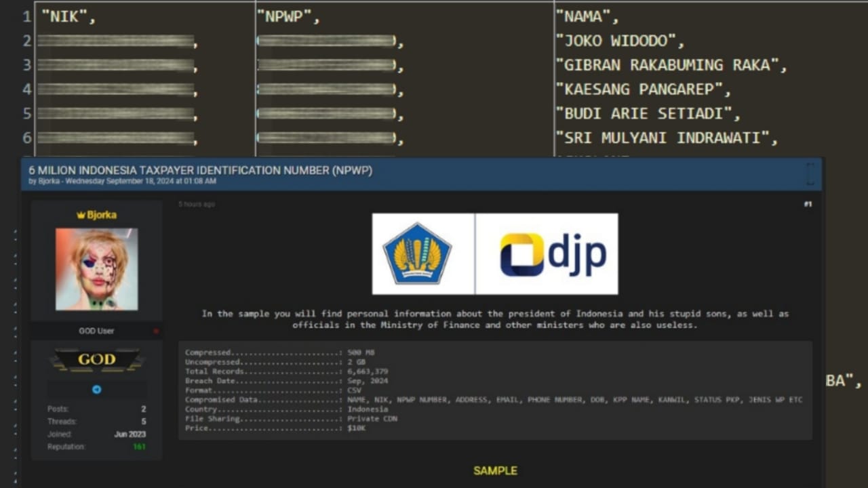Open thread title 6 MILION INDONESIA TAXPAYER

[200, 170]
